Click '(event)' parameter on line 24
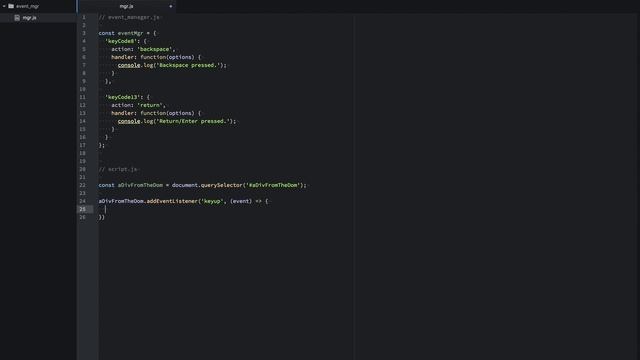Image resolution: width=640 pixels, height=360 pixels. click(241, 201)
